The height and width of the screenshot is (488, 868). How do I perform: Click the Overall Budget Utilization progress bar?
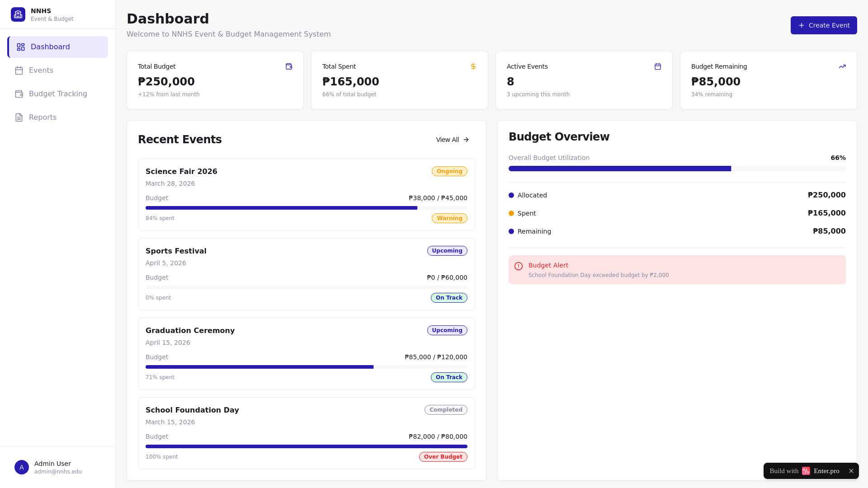tap(677, 169)
